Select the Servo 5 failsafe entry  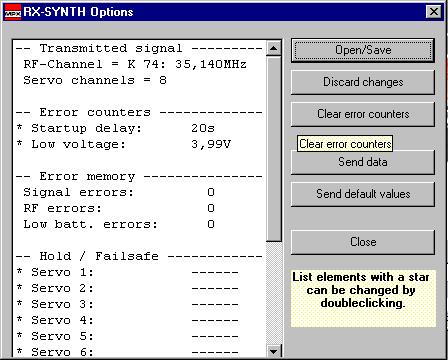click(x=140, y=336)
